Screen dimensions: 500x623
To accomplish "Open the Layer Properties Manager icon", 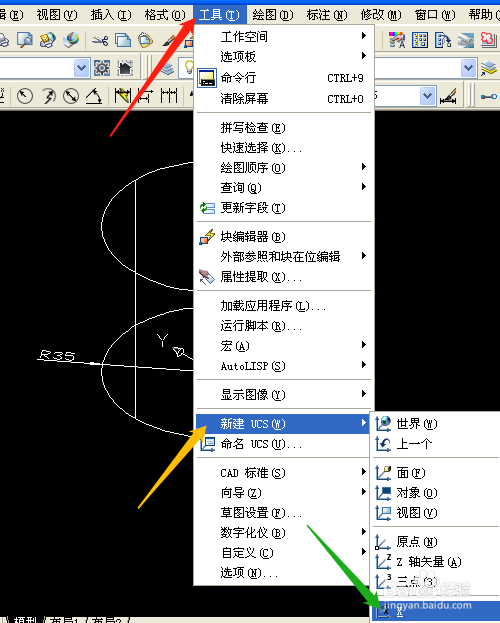I will [x=167, y=68].
